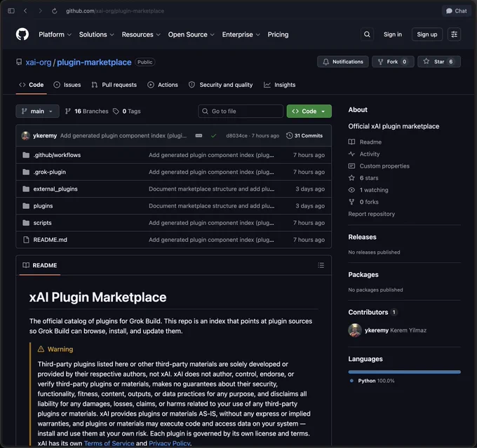Go forward with the browser forward arrow
The width and height of the screenshot is (477, 448).
pos(40,11)
